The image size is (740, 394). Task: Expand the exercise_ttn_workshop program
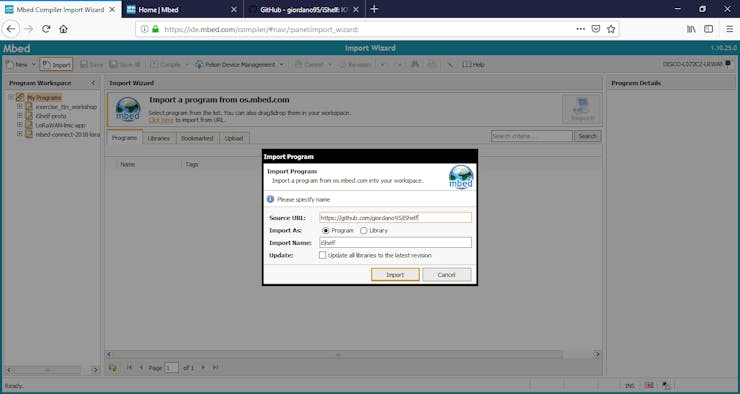click(x=19, y=107)
